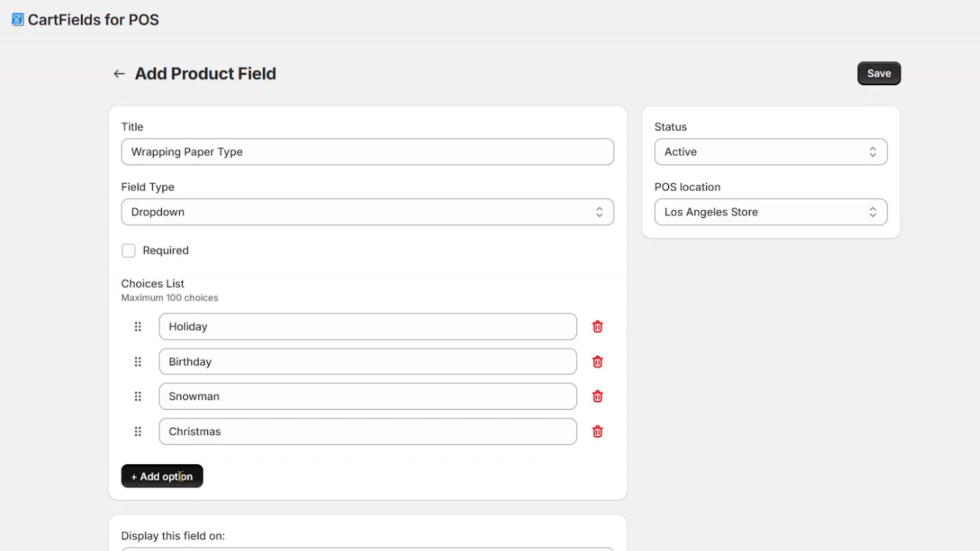Delete the Snowman choice via trash icon
This screenshot has height=551, width=980.
coord(597,396)
